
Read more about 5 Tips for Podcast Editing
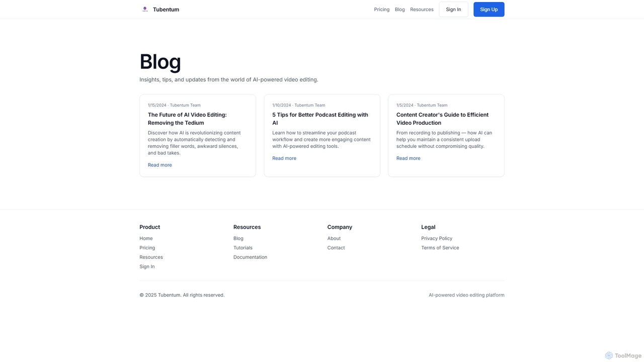point(284,158)
